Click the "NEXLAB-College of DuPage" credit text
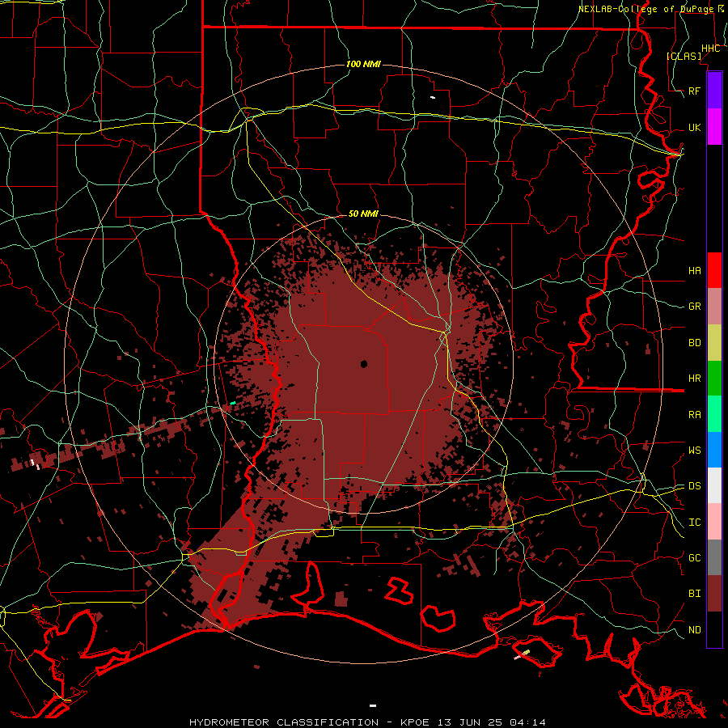The height and width of the screenshot is (728, 728). pyautogui.click(x=647, y=9)
